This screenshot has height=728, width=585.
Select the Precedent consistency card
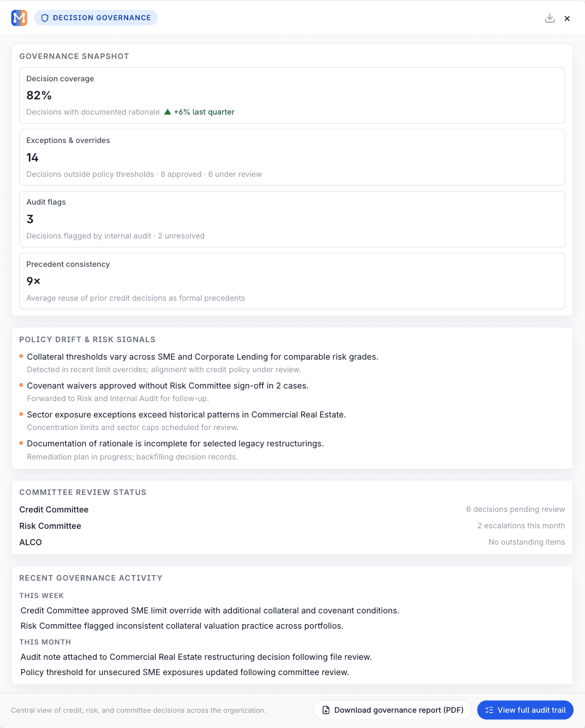(x=292, y=281)
